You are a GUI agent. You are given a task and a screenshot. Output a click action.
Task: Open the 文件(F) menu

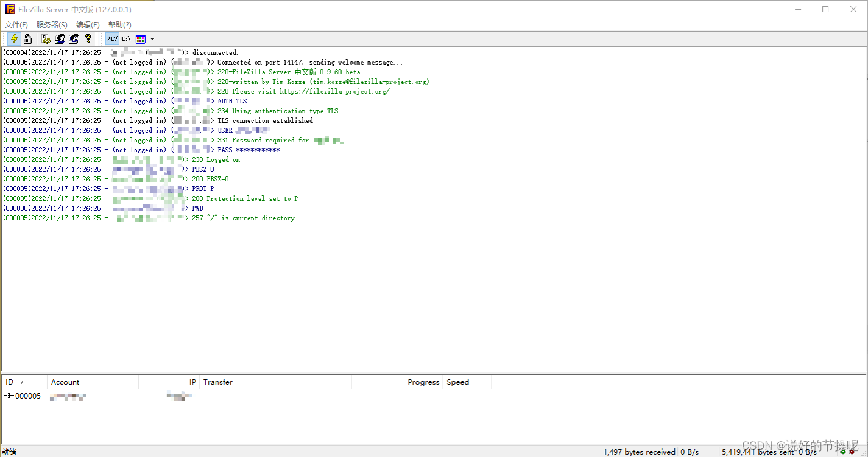tap(16, 25)
